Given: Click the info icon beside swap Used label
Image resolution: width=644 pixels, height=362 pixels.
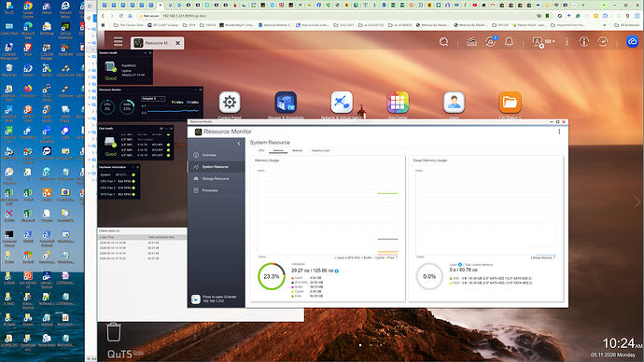Looking at the screenshot, I should click(x=460, y=265).
